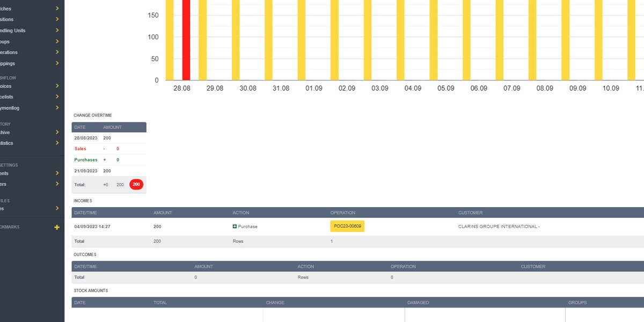The width and height of the screenshot is (644, 322).
Task: Select the 04/09/2023 14:27 income row
Action: click(92, 226)
